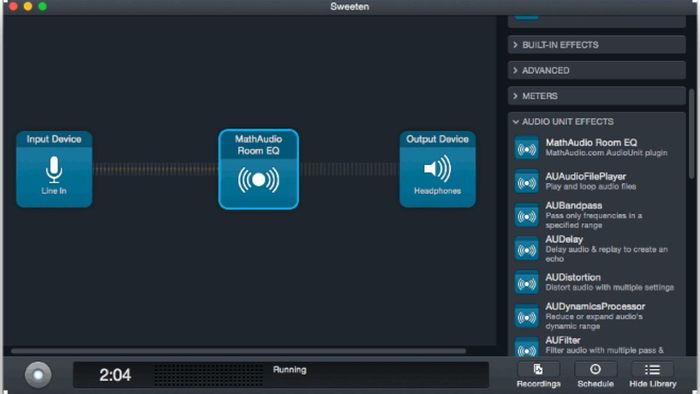
Task: Click the Sweeten window title
Action: tap(350, 7)
